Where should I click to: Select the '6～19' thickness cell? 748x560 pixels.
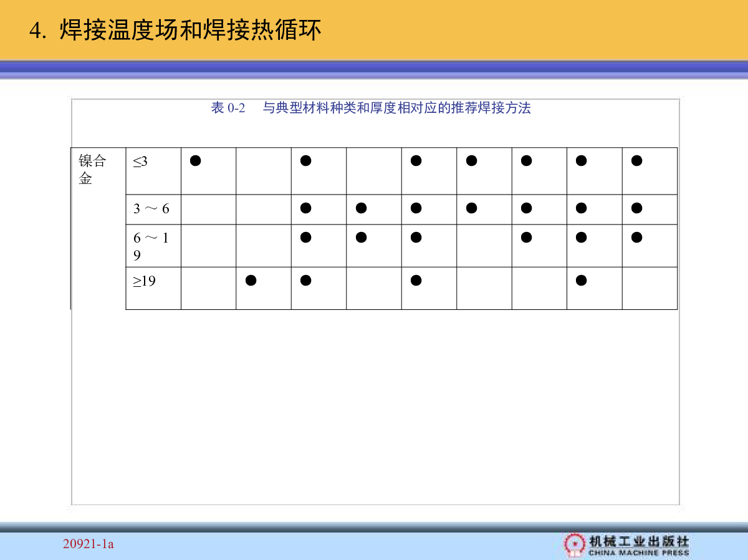[153, 246]
